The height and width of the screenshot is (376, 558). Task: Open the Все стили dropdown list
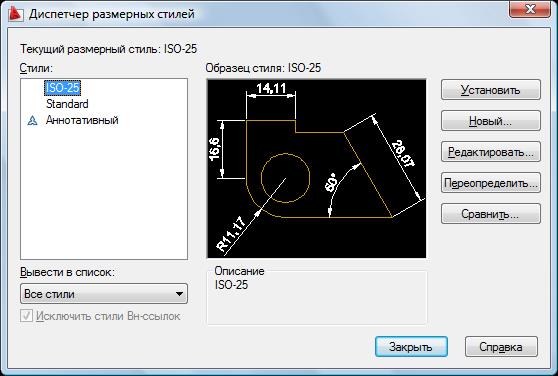click(104, 294)
